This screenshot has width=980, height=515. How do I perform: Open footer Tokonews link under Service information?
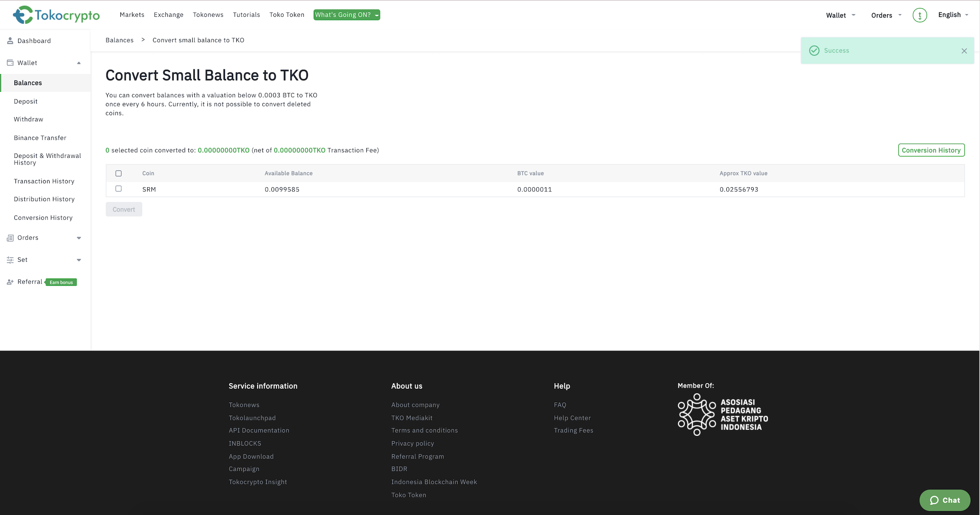tap(244, 405)
